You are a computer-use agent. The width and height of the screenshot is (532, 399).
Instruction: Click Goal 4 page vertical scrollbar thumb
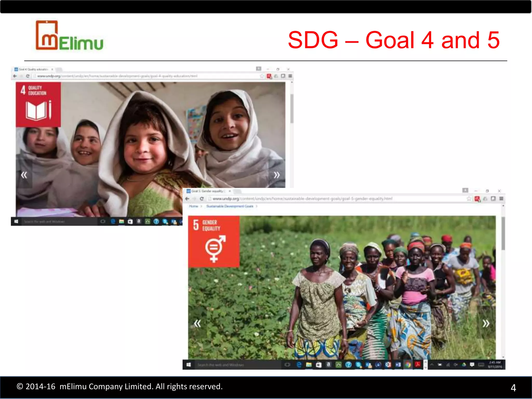click(x=292, y=109)
